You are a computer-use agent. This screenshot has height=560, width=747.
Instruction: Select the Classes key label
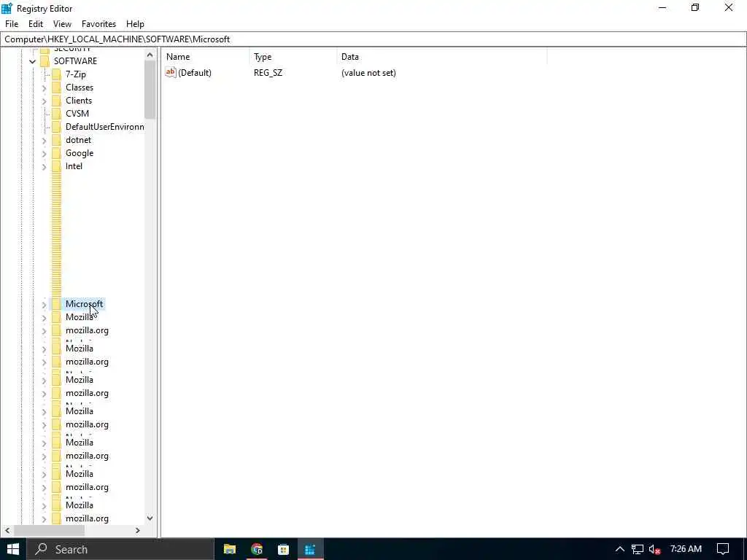coord(80,87)
